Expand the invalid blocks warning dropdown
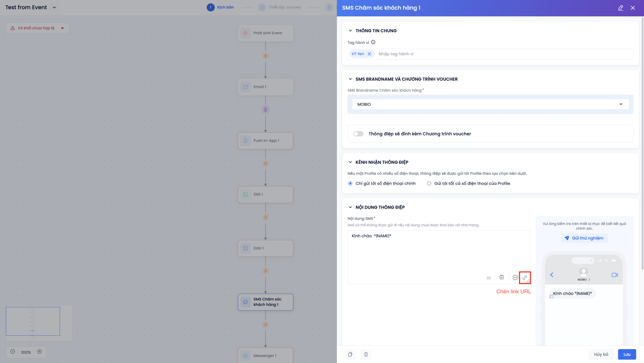 pos(62,28)
